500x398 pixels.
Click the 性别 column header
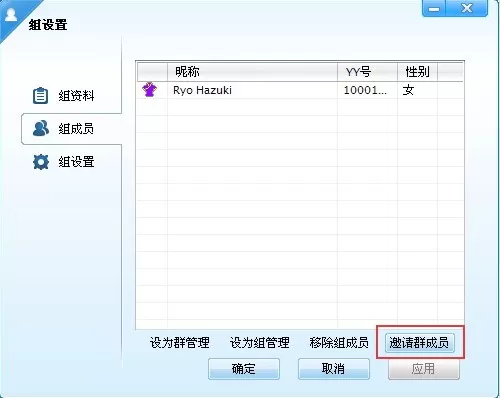417,71
